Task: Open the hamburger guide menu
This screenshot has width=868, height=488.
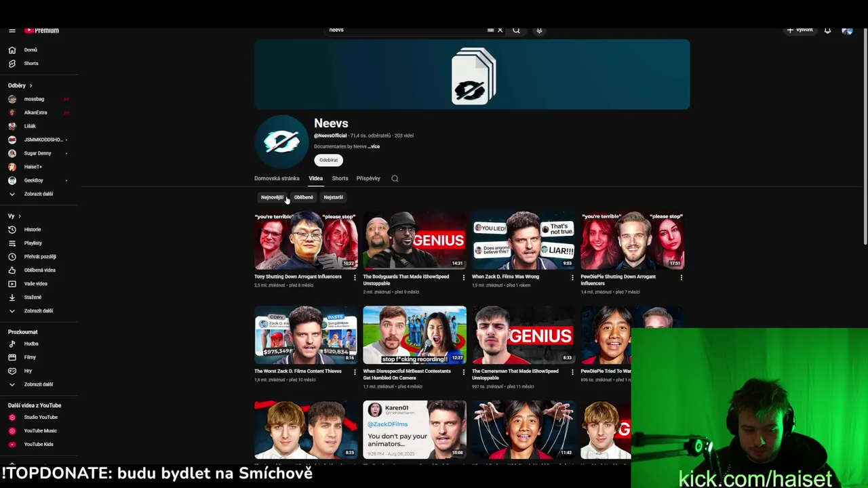Action: (12, 30)
